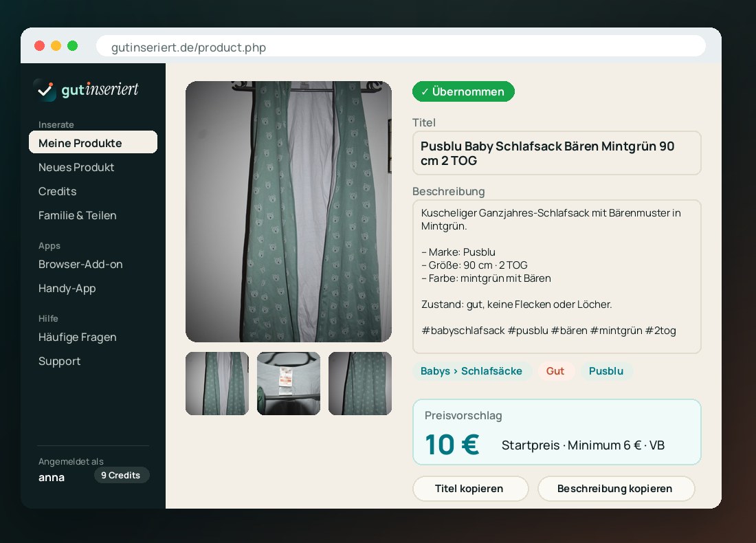
Task: Open Support page
Action: [x=59, y=361]
